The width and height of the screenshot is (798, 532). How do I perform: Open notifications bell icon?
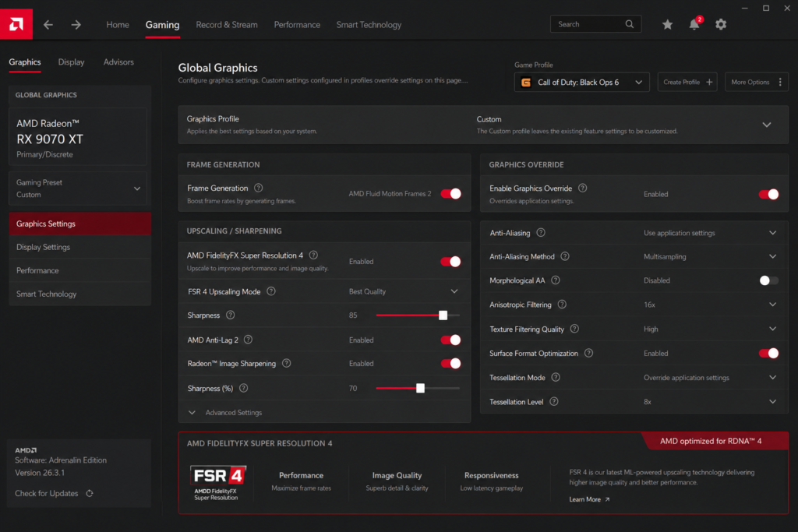[x=694, y=24]
